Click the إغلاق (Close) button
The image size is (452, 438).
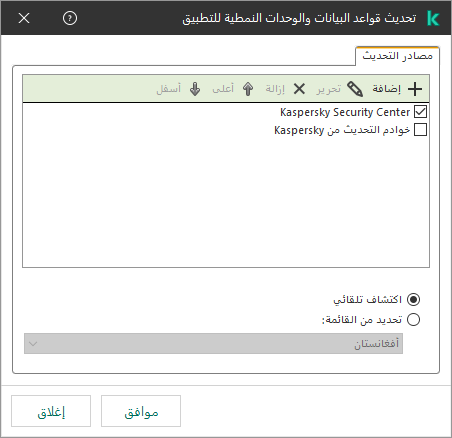coord(51,411)
